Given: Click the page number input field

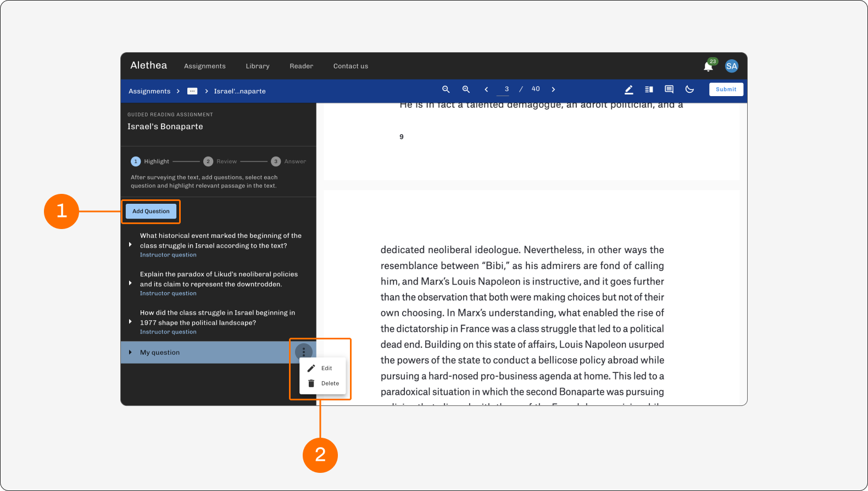Looking at the screenshot, I should (x=503, y=89).
